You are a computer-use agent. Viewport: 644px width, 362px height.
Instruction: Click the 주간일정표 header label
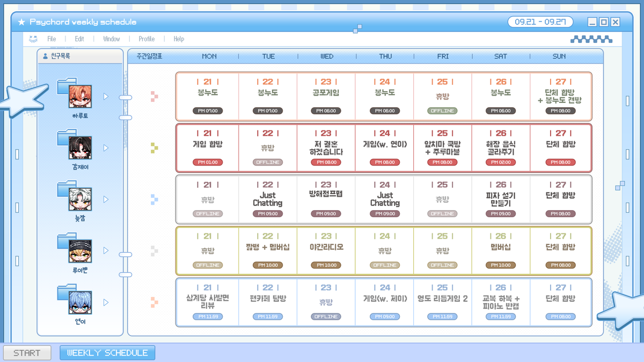149,56
